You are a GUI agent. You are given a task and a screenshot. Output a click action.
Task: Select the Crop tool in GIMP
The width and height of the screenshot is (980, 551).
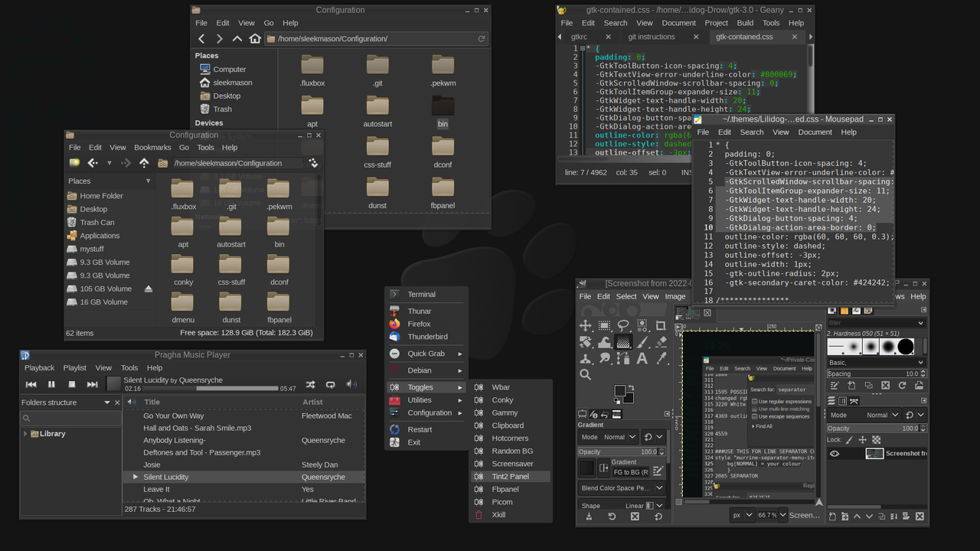point(660,326)
